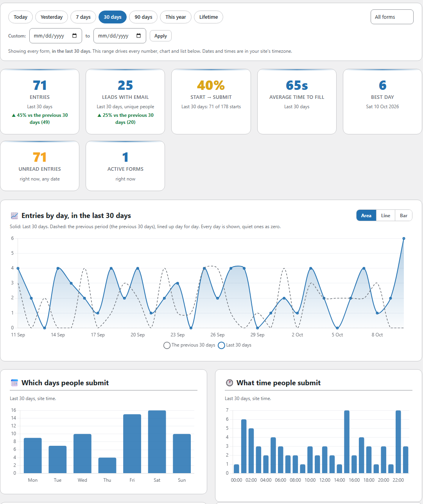Click the Wed bar in weekday chart
The image size is (423, 504).
[x=82, y=454]
